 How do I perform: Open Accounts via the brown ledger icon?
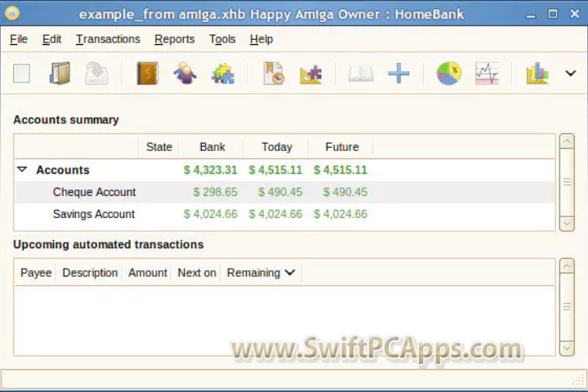click(147, 73)
